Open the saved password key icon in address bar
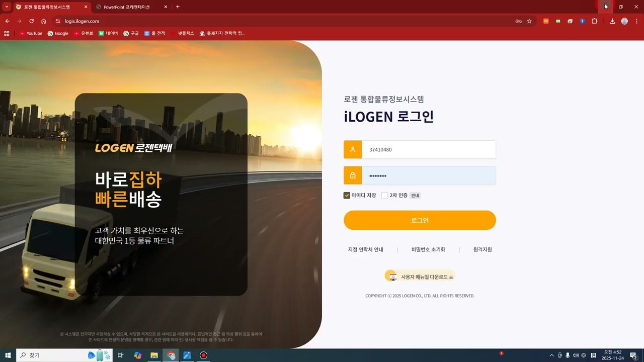Screen dimensions: 644x362 tap(518, 21)
